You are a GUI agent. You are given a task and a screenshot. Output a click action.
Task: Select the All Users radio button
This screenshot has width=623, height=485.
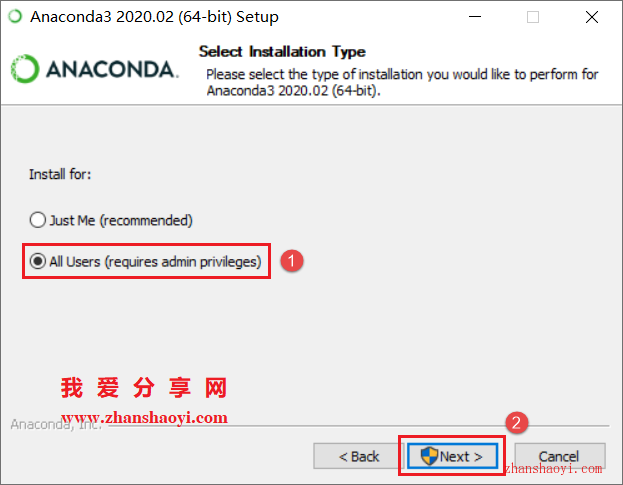pos(38,261)
